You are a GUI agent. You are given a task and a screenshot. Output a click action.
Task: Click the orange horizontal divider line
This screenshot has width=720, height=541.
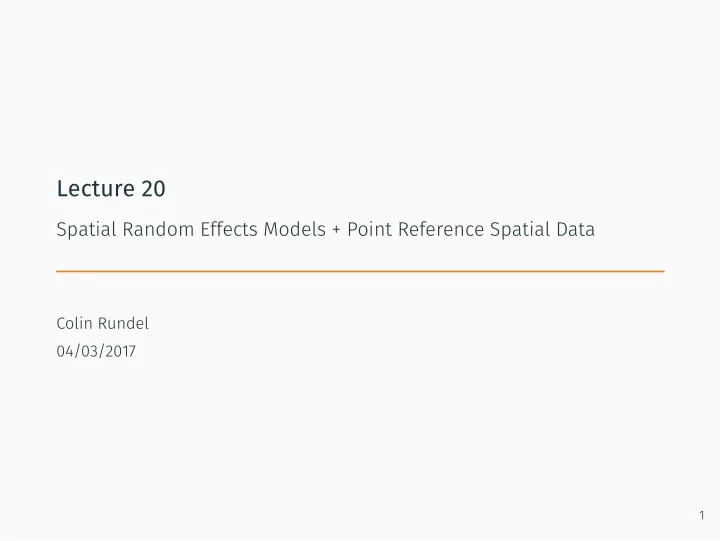tap(360, 271)
